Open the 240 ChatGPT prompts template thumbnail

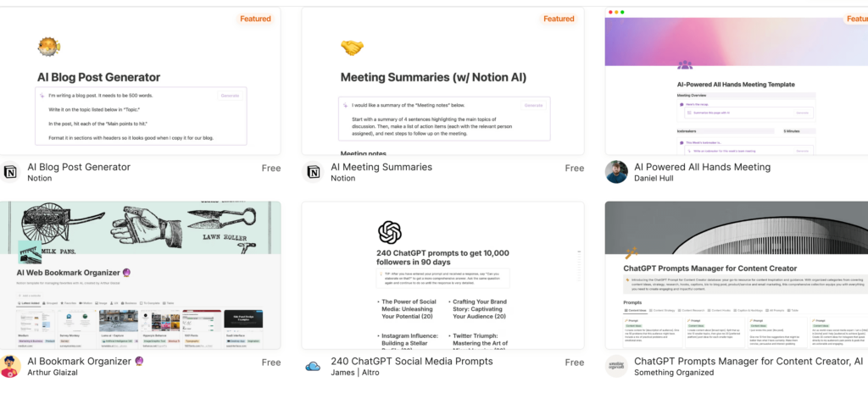[x=442, y=275]
